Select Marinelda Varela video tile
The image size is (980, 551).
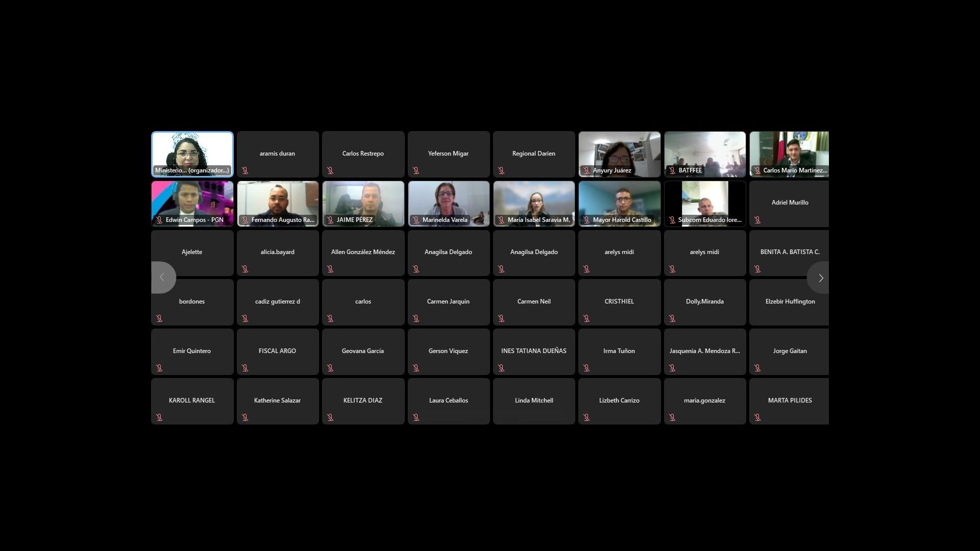pos(448,203)
